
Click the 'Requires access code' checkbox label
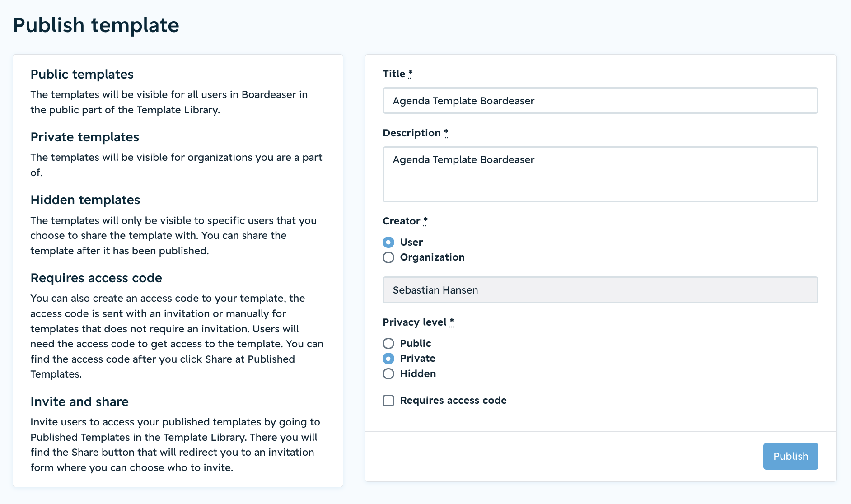[454, 401]
